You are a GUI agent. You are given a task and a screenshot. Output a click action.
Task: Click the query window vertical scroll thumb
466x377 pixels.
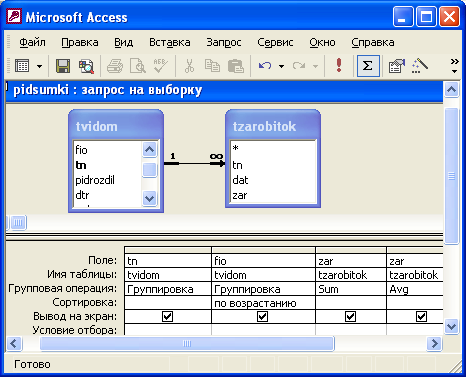coord(452,176)
